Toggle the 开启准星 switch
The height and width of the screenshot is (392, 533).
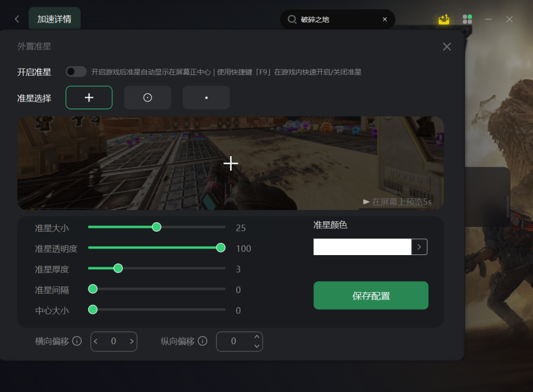coord(76,72)
